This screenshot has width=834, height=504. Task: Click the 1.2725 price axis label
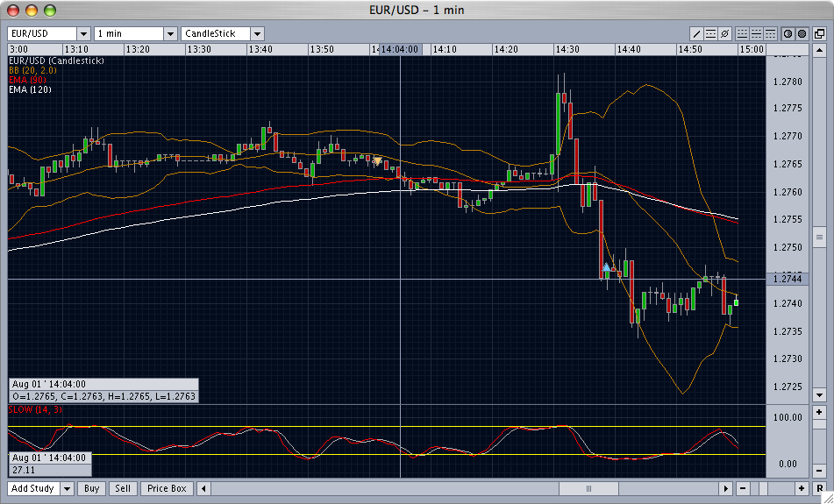(788, 387)
